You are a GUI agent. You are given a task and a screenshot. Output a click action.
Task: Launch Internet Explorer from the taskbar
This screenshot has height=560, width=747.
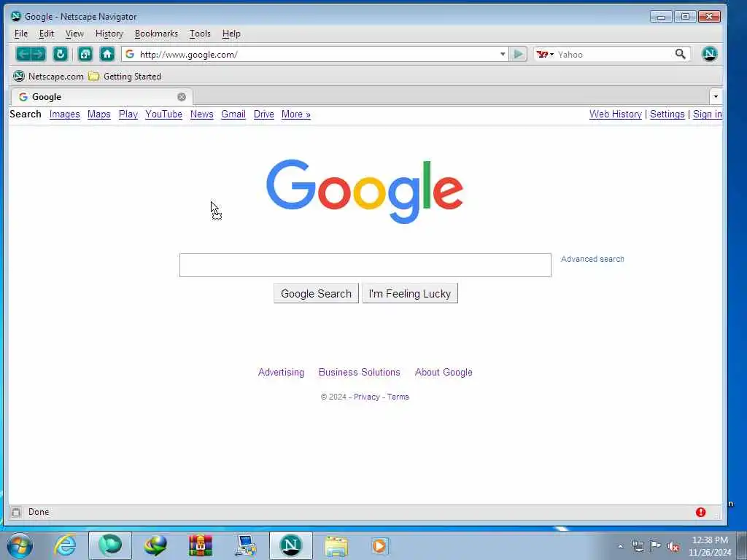(65, 545)
